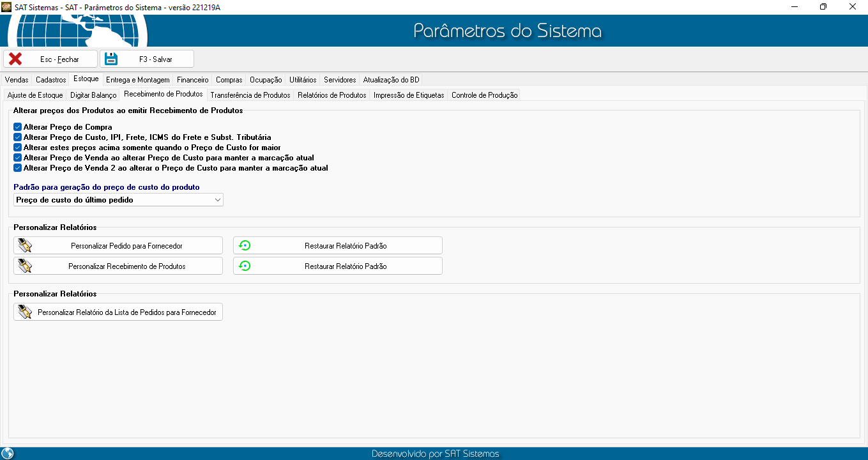This screenshot has width=868, height=460.
Task: Toggle the only when Preço de Custo for maior checkbox
Action: coord(18,148)
